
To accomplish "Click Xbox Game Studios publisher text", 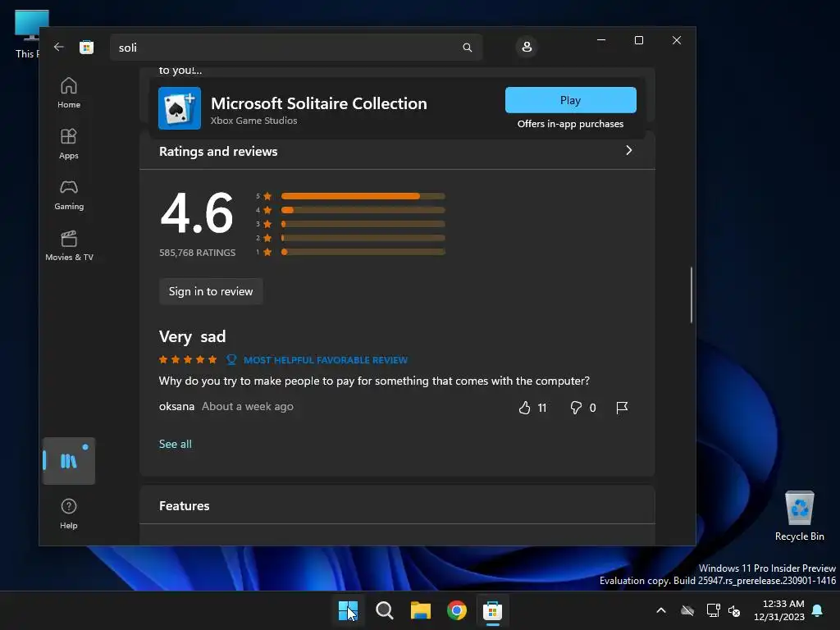I will [253, 121].
